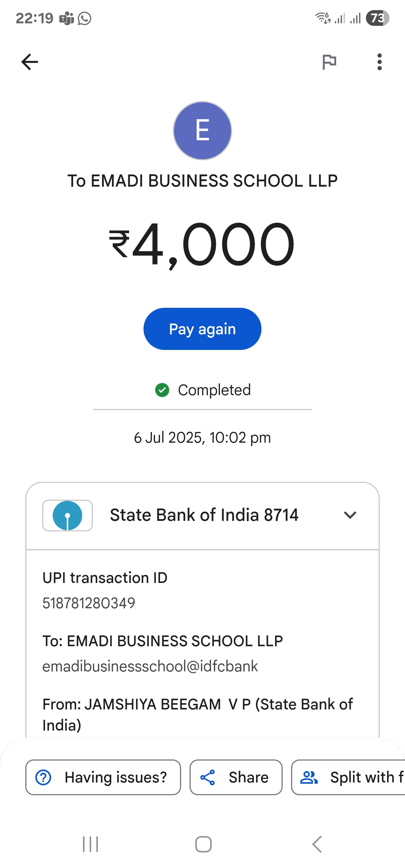The height and width of the screenshot is (868, 405).
Task: Tap the back arrow icon
Action: [30, 62]
